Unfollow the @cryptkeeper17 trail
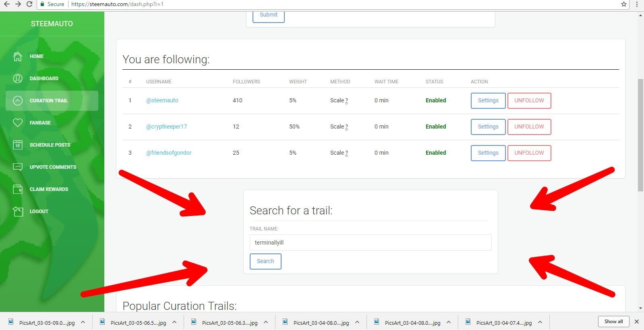The image size is (644, 330). pyautogui.click(x=529, y=127)
